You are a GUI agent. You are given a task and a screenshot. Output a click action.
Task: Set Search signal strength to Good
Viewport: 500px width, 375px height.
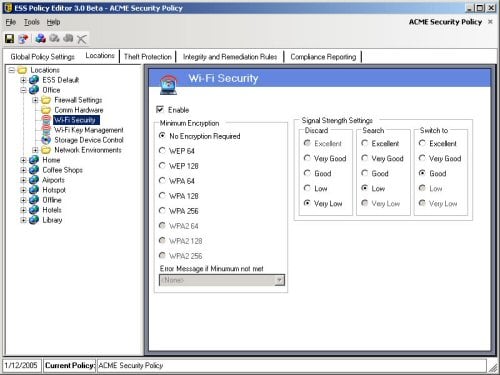[365, 173]
